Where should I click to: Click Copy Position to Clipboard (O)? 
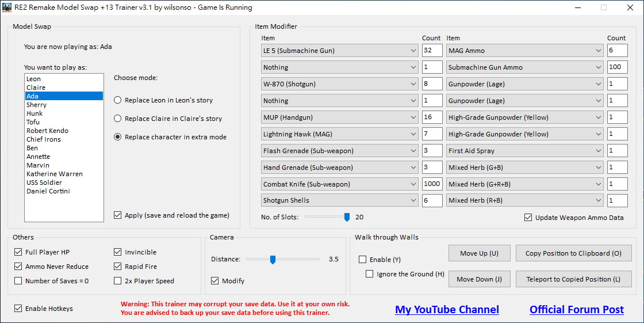click(573, 253)
